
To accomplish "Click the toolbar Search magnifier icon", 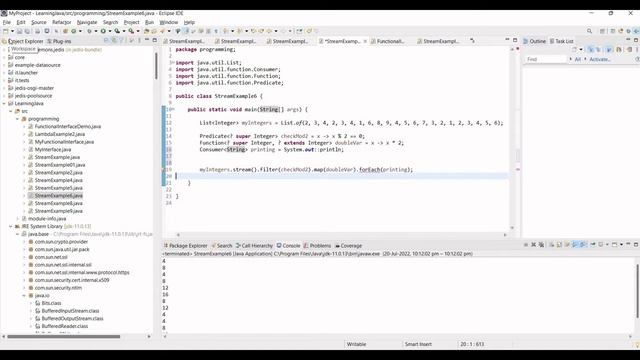I will [589, 31].
